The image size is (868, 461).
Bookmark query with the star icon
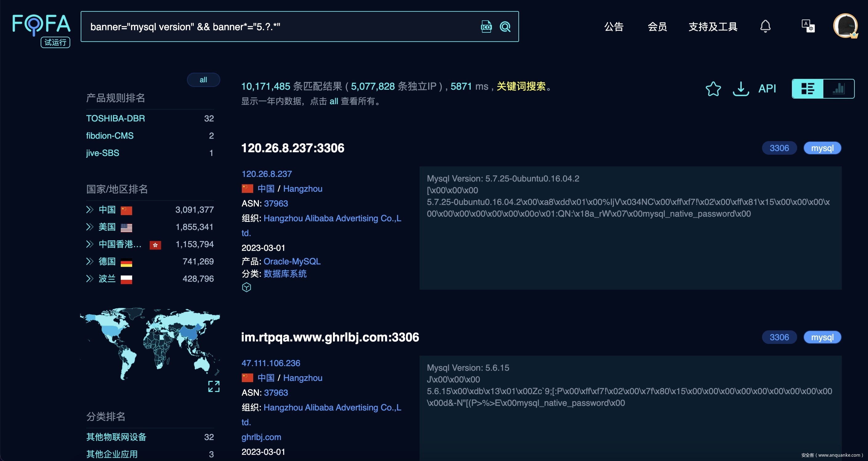coord(713,89)
